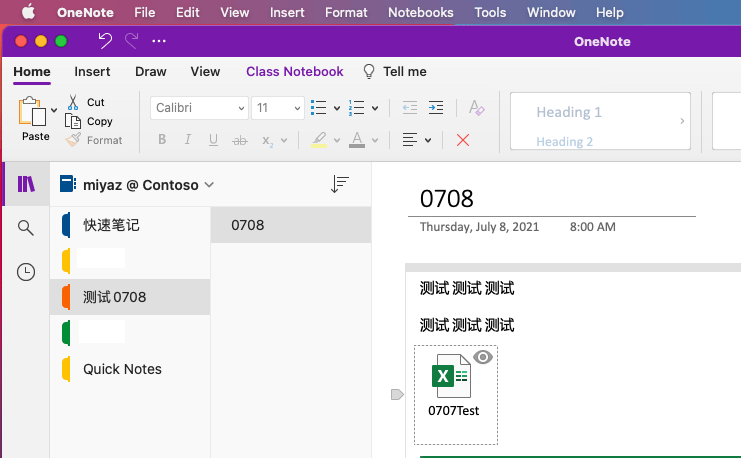The height and width of the screenshot is (458, 741).
Task: Click the Tell me lightbulb icon
Action: [369, 71]
